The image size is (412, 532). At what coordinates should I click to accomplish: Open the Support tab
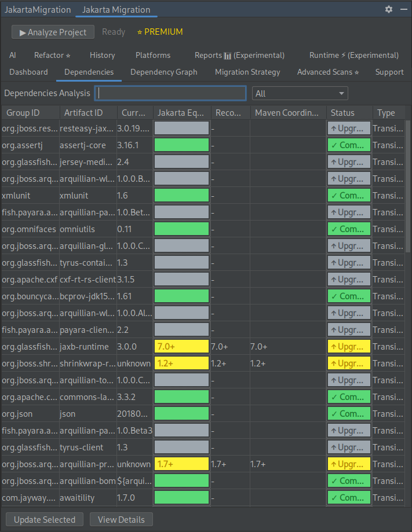coord(389,72)
